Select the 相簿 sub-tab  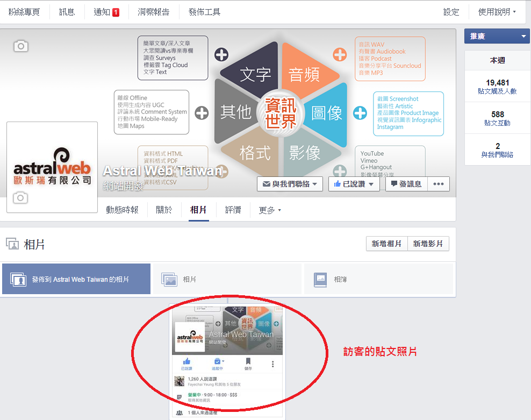coord(378,279)
